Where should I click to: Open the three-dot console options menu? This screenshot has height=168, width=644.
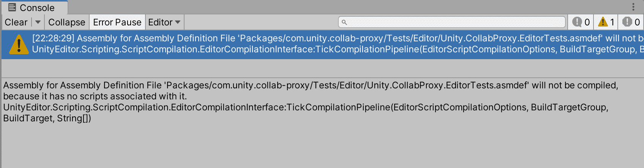tap(633, 7)
